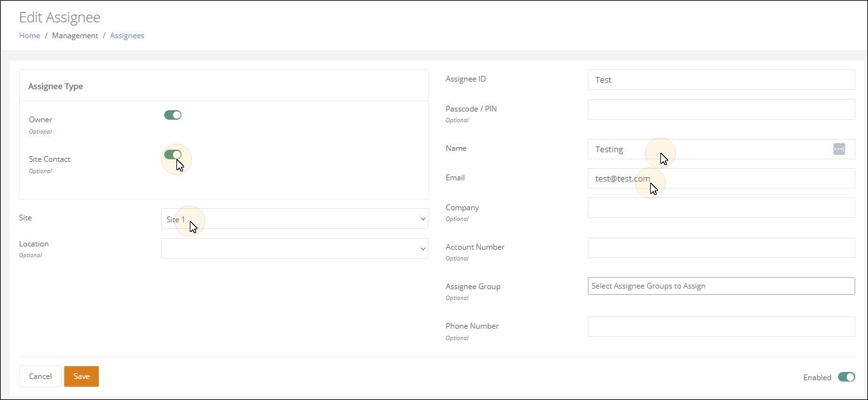Open the Site dropdown showing Site 1
868x400 pixels.
(295, 218)
